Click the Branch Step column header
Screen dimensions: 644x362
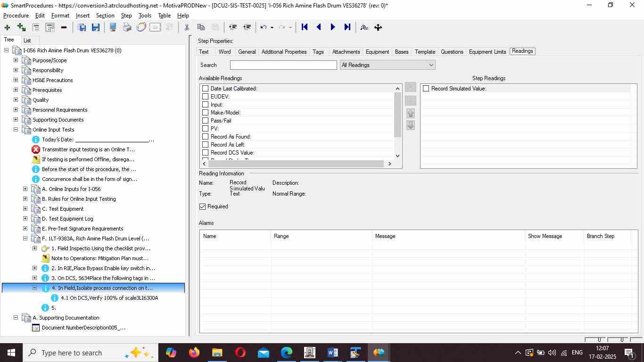[607, 236]
